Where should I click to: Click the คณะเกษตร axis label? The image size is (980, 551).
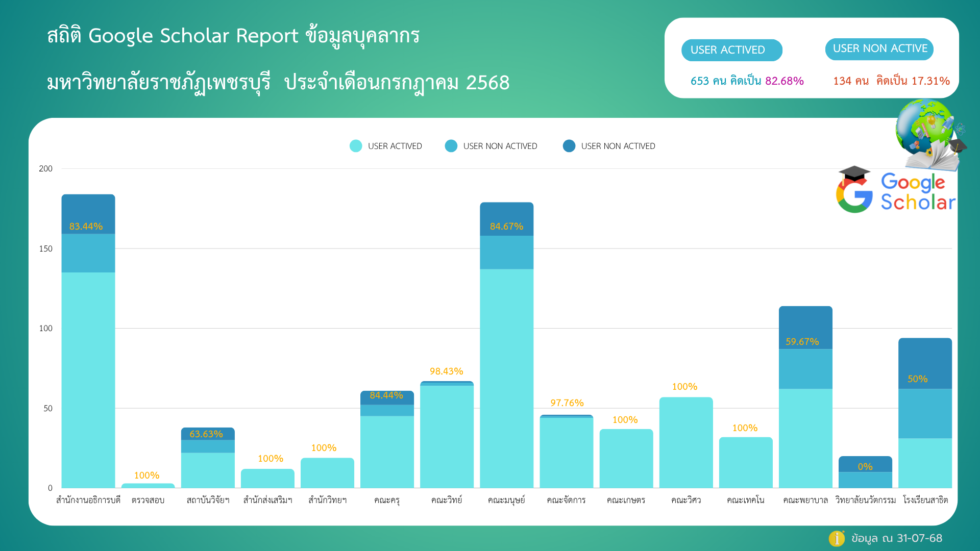pyautogui.click(x=626, y=500)
